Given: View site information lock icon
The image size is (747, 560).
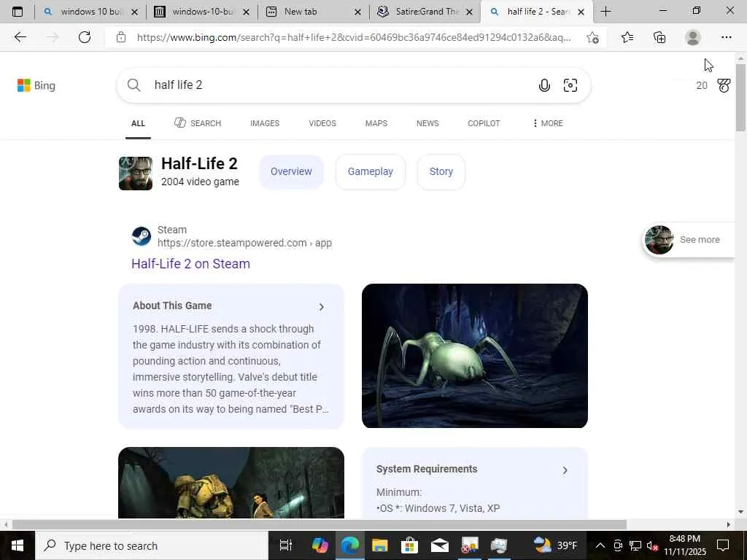Looking at the screenshot, I should (121, 37).
